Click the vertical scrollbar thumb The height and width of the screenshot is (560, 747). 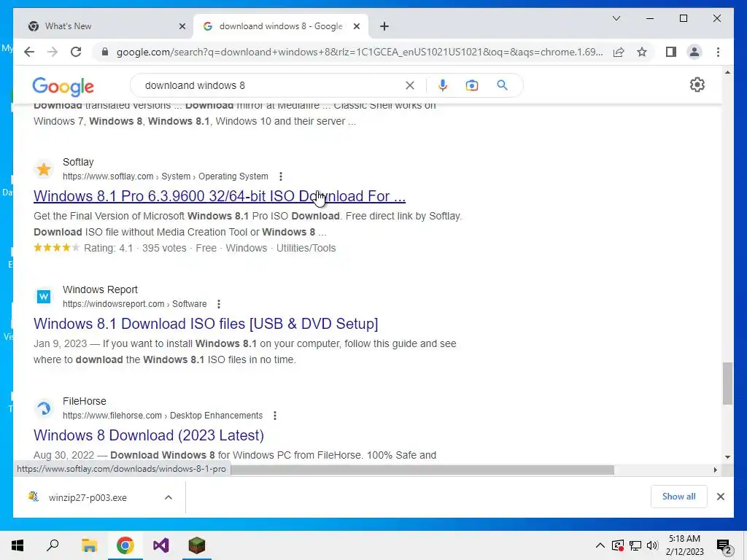[x=727, y=384]
